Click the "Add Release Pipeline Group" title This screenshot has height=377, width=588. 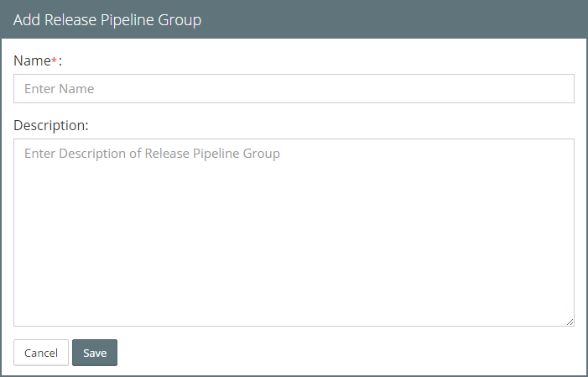(107, 19)
